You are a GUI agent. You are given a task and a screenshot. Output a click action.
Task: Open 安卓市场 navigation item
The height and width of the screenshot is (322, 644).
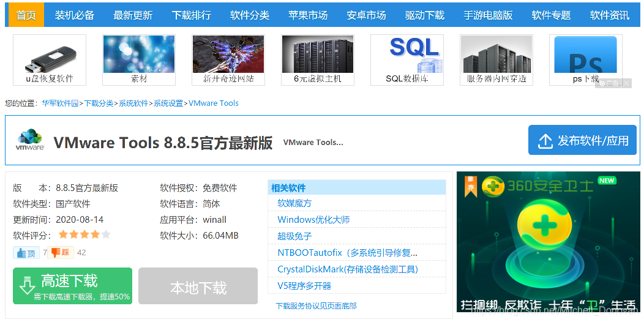(x=366, y=15)
